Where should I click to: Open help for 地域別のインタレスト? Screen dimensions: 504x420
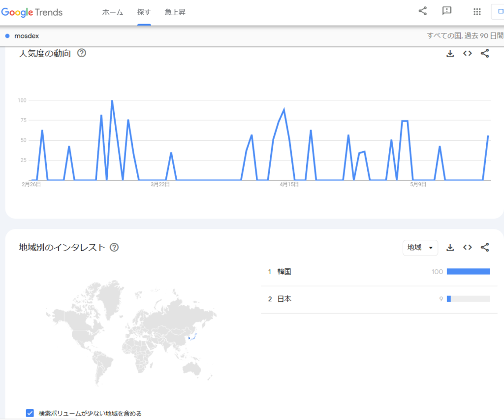pos(114,247)
